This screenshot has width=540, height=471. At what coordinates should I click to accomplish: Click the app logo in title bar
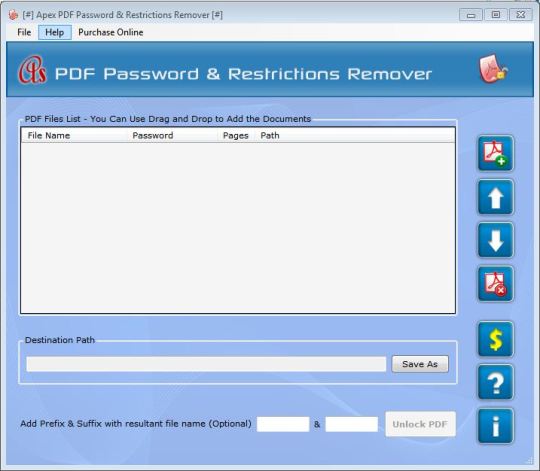[x=13, y=15]
